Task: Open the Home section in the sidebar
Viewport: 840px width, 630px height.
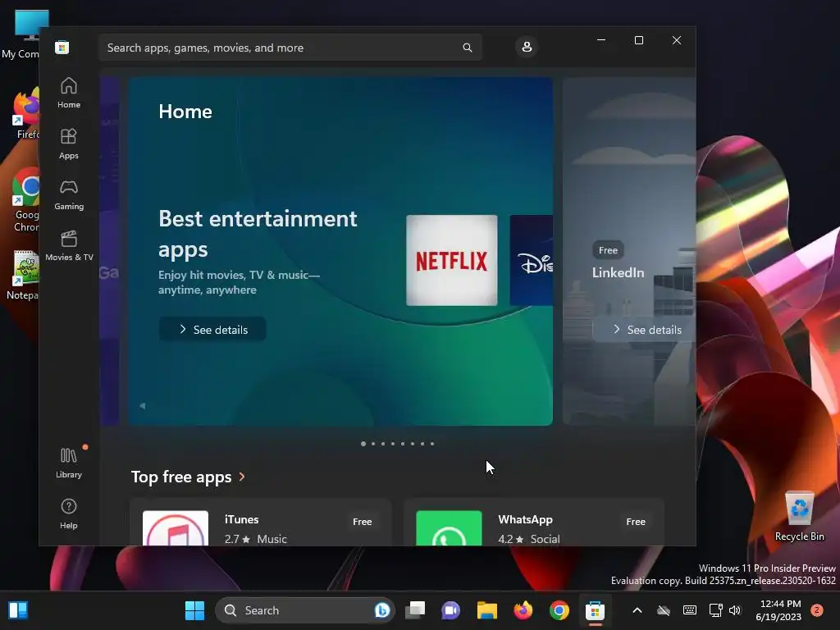Action: [x=69, y=93]
